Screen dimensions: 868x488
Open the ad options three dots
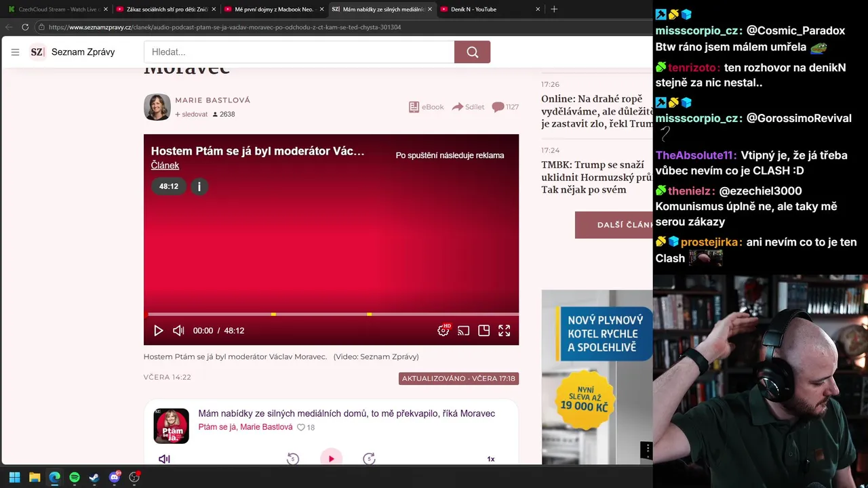[x=647, y=449]
